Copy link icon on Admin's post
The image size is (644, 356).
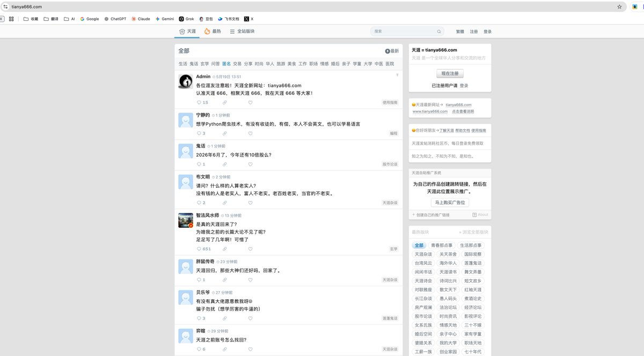(x=225, y=102)
